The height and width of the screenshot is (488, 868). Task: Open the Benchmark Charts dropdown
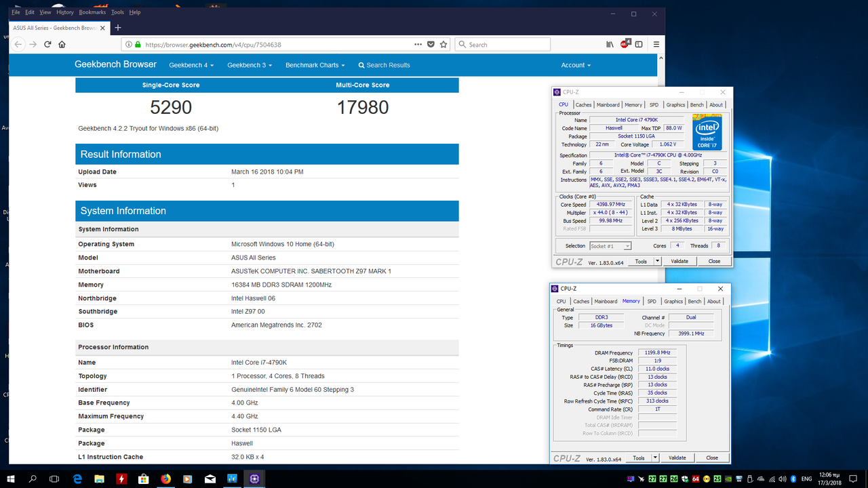pyautogui.click(x=315, y=65)
